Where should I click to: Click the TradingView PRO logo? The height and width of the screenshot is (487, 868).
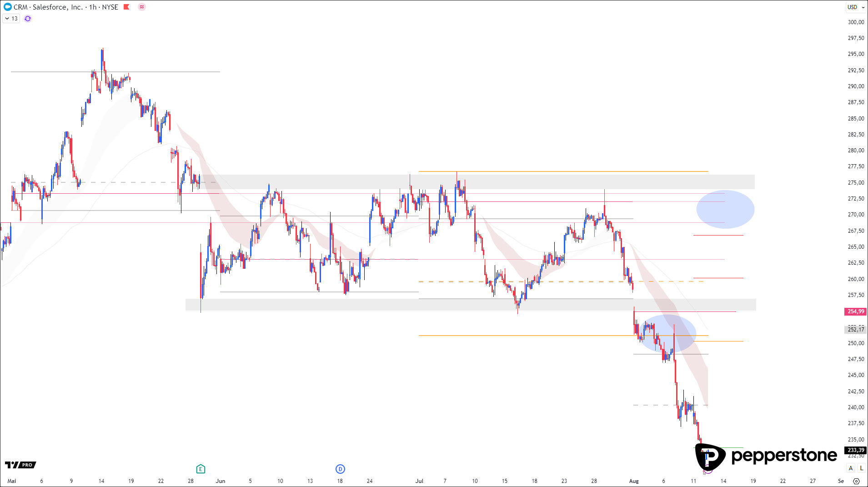(x=20, y=465)
